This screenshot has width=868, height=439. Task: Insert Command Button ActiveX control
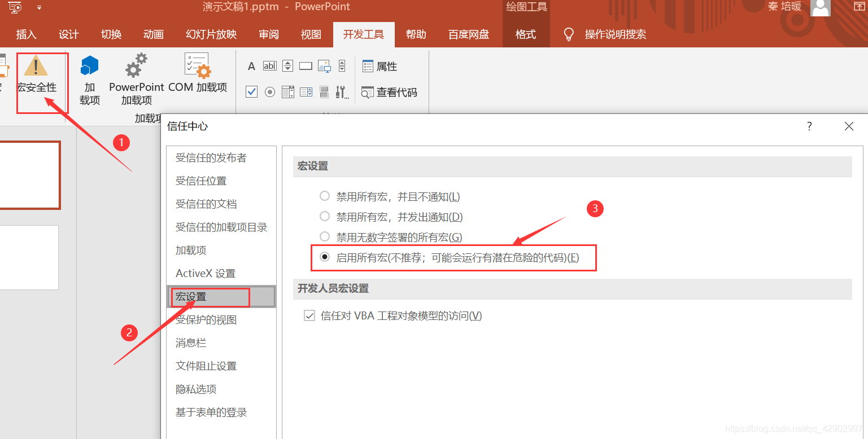click(306, 66)
